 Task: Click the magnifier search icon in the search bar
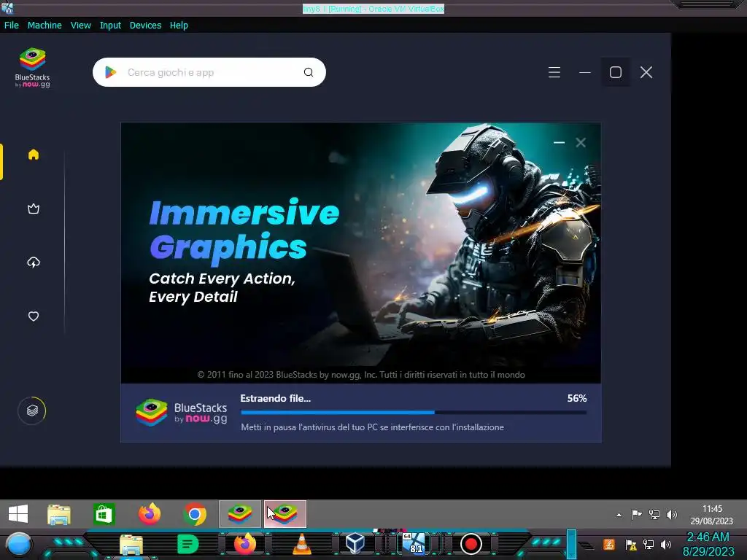(x=309, y=72)
